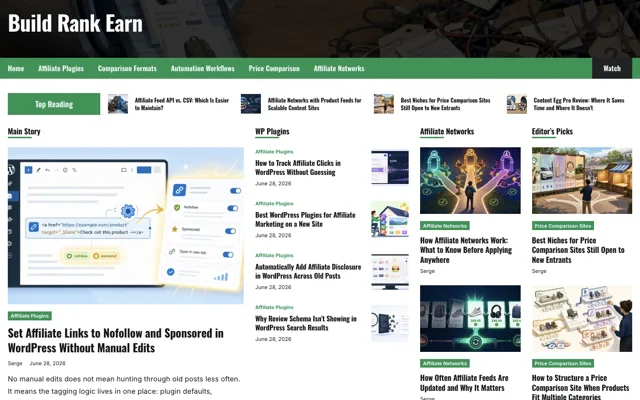Click image for How Affiliate Networks Work

[470, 180]
